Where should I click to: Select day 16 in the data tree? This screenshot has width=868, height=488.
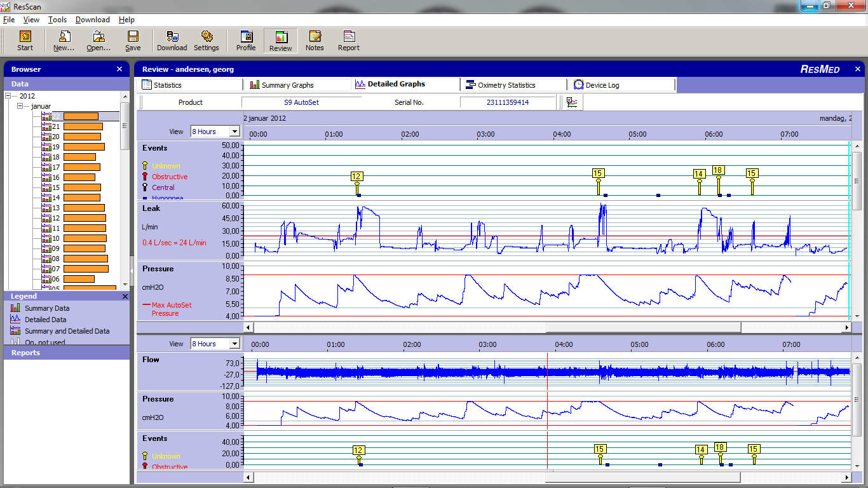(x=67, y=177)
